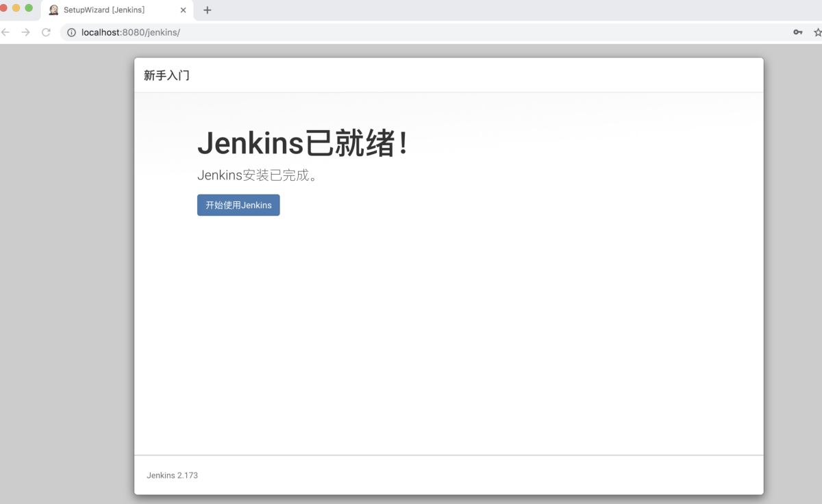Click the 开始使用Jenkins button
The width and height of the screenshot is (822, 504).
(x=238, y=205)
